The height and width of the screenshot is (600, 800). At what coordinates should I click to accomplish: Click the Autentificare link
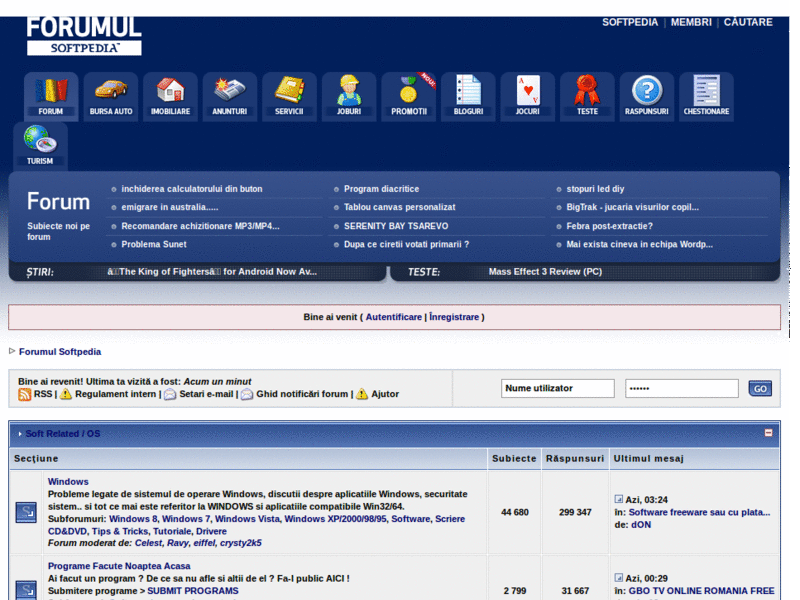pyautogui.click(x=394, y=317)
